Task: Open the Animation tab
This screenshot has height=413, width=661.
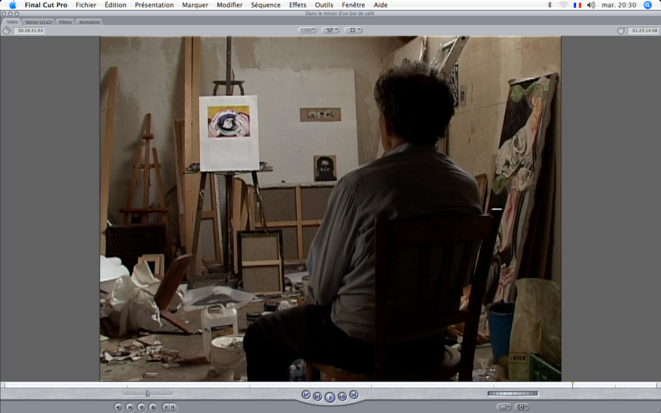Action: click(x=89, y=22)
